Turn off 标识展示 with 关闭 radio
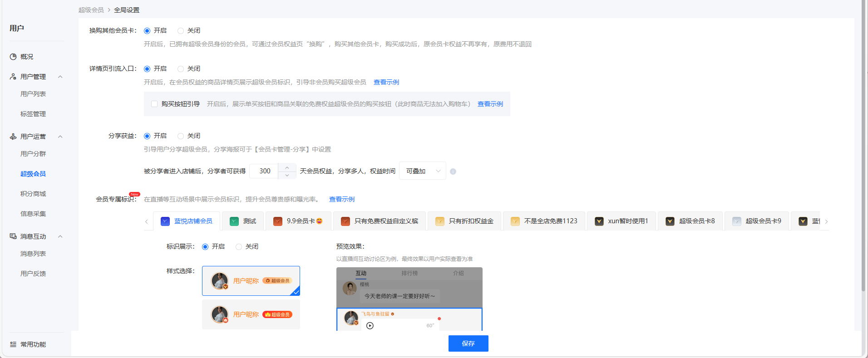 tap(239, 247)
